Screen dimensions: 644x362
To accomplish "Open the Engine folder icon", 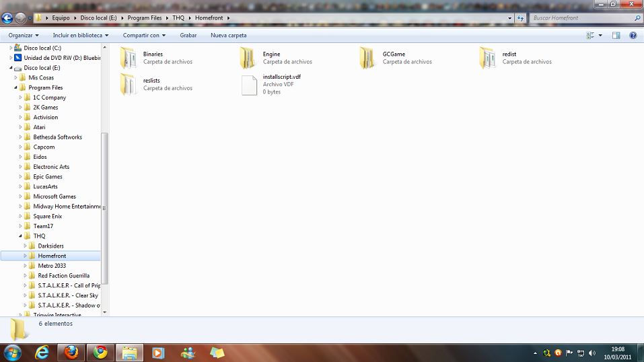I will click(248, 58).
